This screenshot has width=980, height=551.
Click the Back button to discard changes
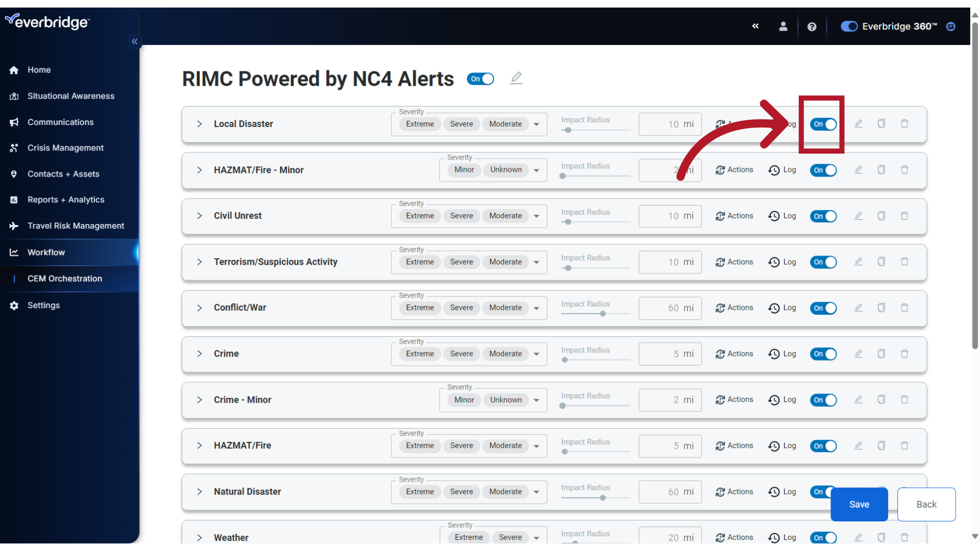[x=926, y=504]
